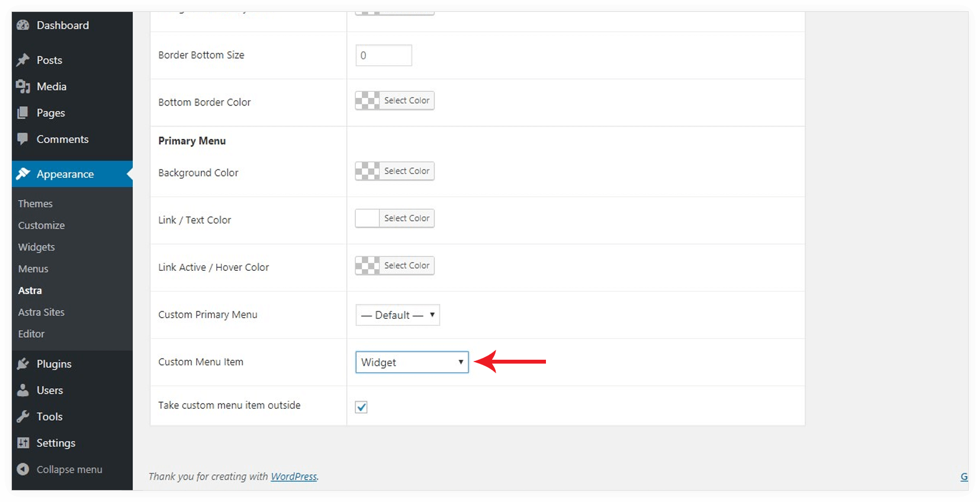Click the Dashboard gauge icon
The height and width of the screenshot is (502, 980).
23,25
